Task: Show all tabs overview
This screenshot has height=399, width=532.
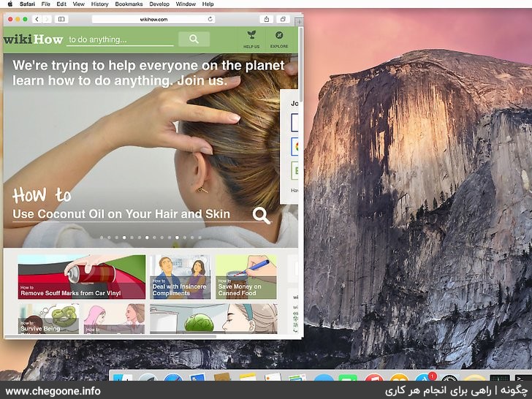Action: tap(283, 19)
